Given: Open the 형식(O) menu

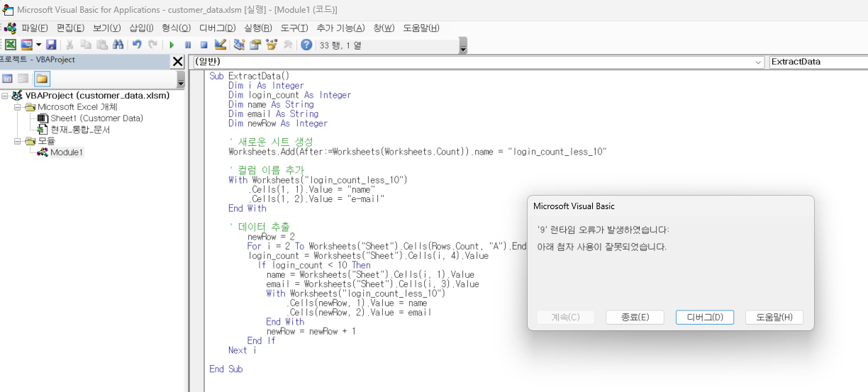Looking at the screenshot, I should [x=176, y=28].
